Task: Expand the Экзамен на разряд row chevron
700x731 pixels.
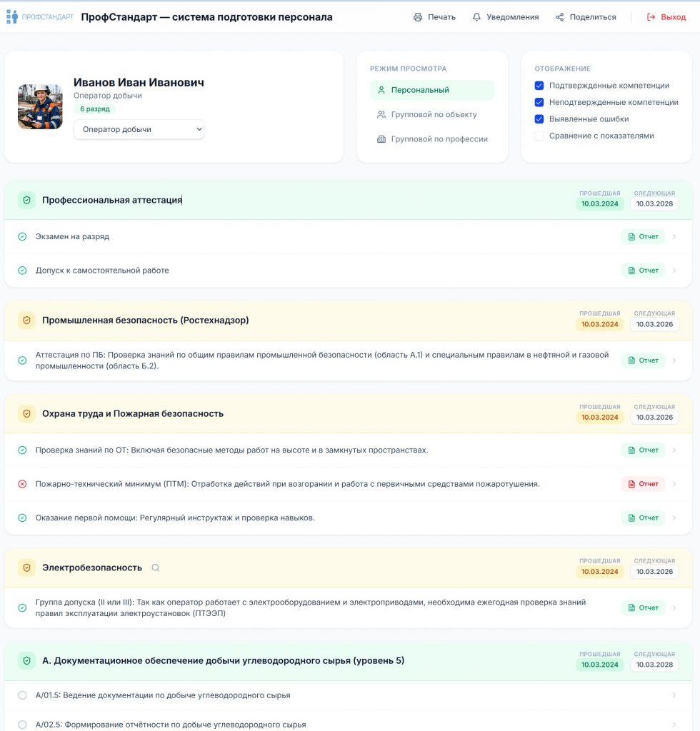Action: tap(674, 236)
